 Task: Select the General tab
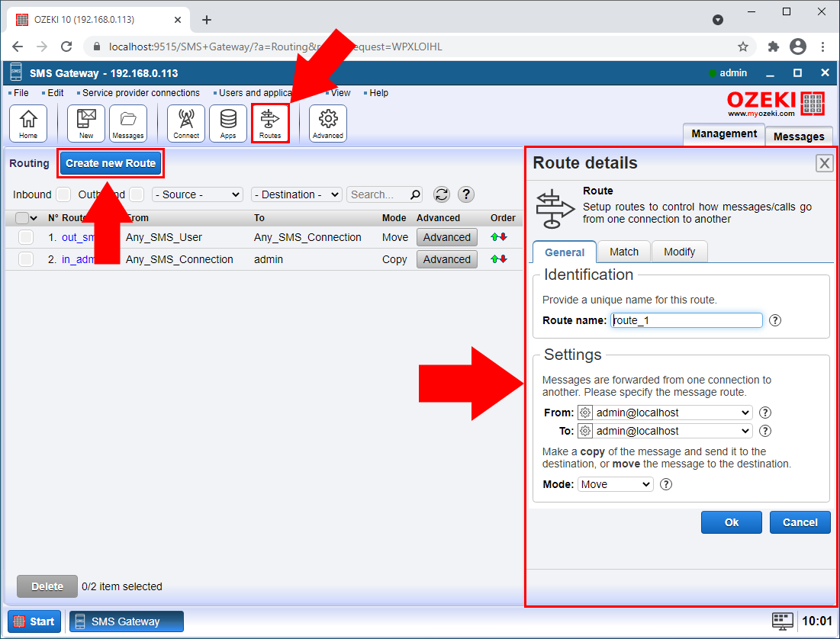pos(564,252)
